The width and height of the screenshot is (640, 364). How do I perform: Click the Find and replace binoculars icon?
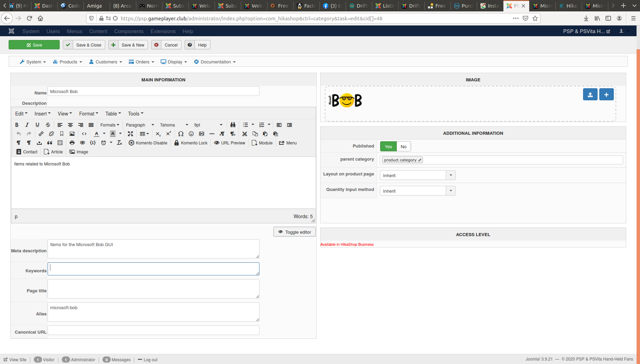click(233, 125)
